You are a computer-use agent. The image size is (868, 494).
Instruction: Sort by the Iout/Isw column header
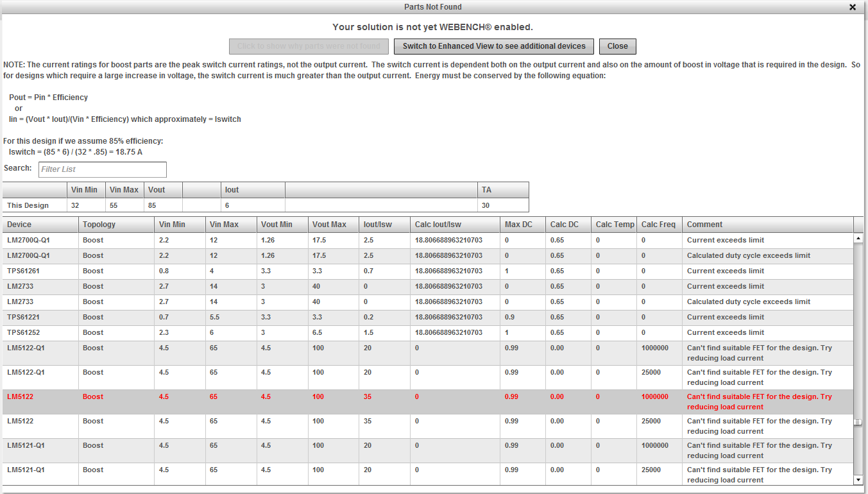(384, 225)
